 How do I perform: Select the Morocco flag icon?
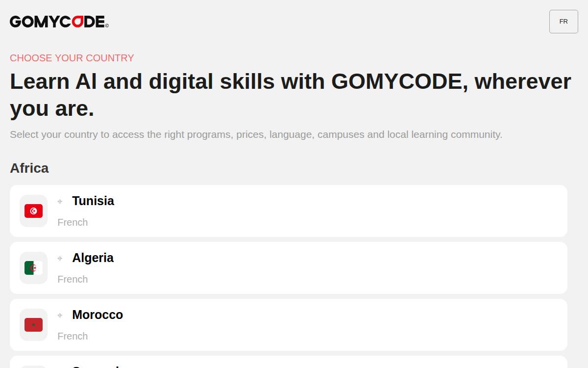(x=33, y=325)
